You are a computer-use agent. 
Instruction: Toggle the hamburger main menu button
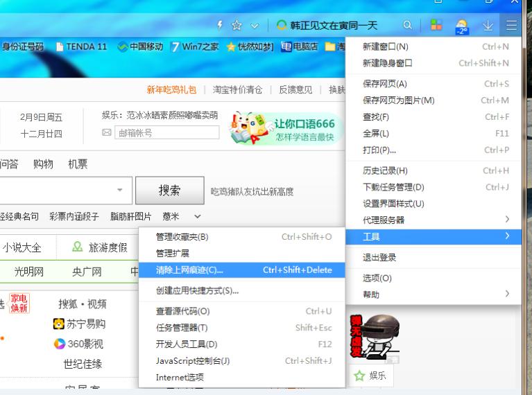click(511, 25)
